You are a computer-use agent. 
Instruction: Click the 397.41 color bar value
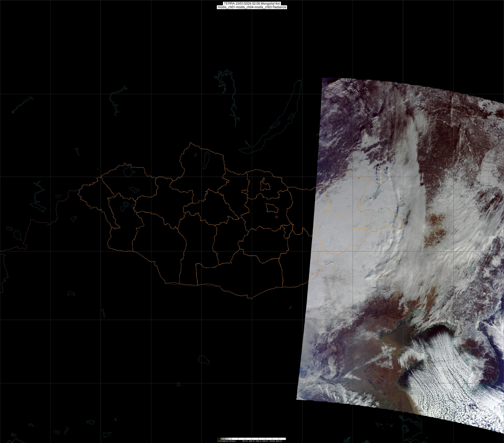pyautogui.click(x=245, y=441)
